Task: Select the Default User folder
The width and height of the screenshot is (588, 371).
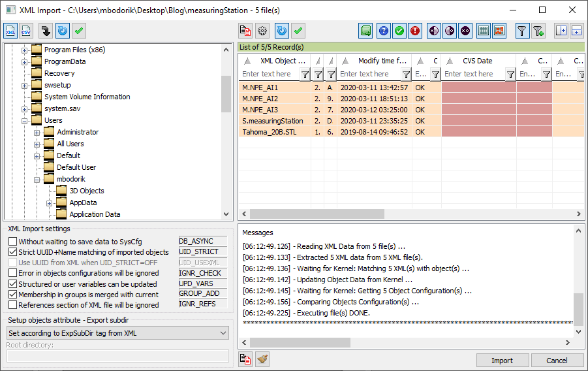Action: pos(76,167)
